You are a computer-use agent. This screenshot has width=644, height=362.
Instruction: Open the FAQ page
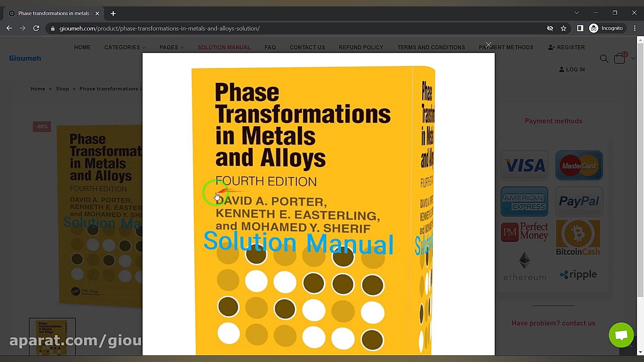(270, 47)
